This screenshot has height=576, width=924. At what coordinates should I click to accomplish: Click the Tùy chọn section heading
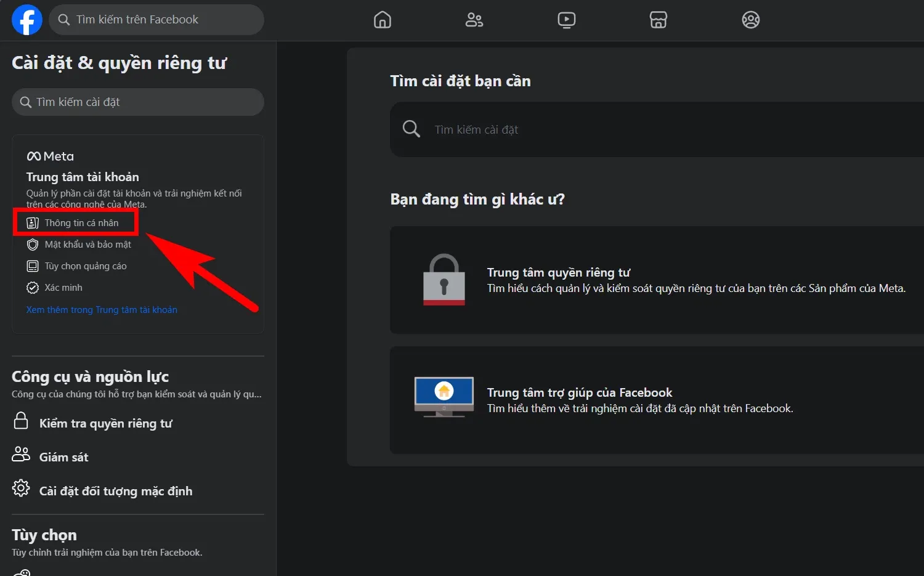click(44, 535)
